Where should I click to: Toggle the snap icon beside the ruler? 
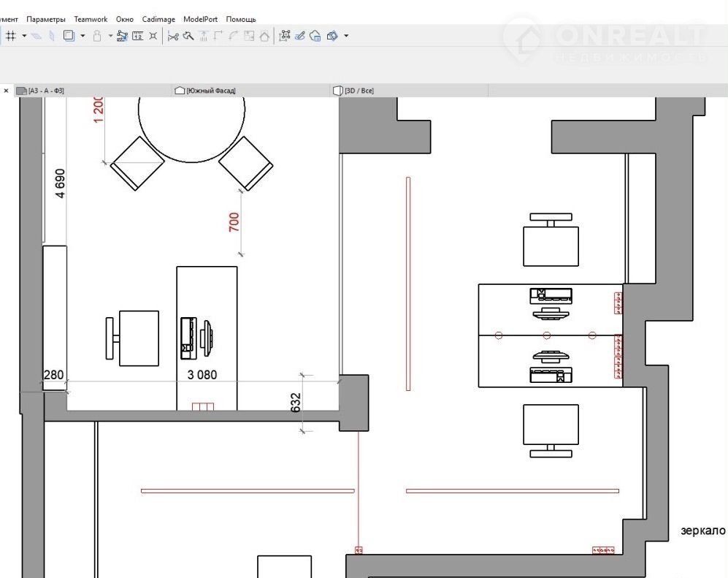tap(153, 35)
